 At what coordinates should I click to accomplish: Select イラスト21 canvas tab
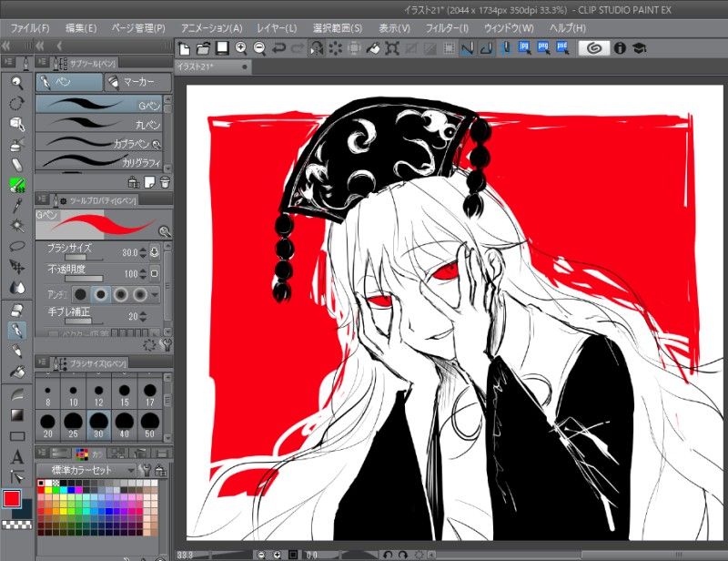coord(213,66)
